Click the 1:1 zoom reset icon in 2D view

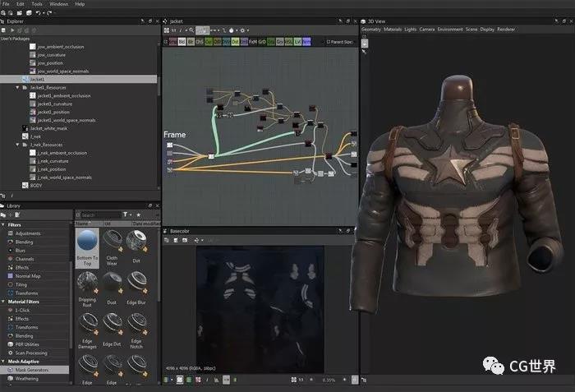click(x=301, y=380)
